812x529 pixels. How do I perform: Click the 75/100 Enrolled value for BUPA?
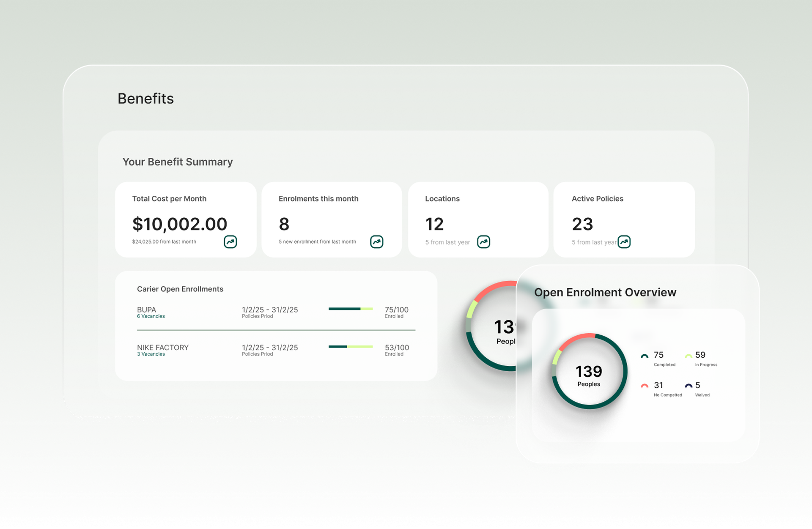[396, 310]
